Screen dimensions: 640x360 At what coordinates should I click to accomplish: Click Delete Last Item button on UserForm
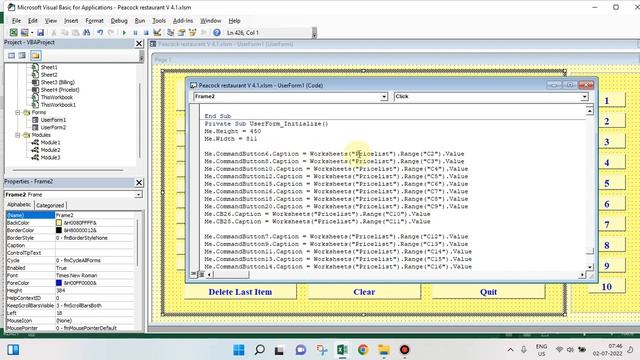(240, 292)
